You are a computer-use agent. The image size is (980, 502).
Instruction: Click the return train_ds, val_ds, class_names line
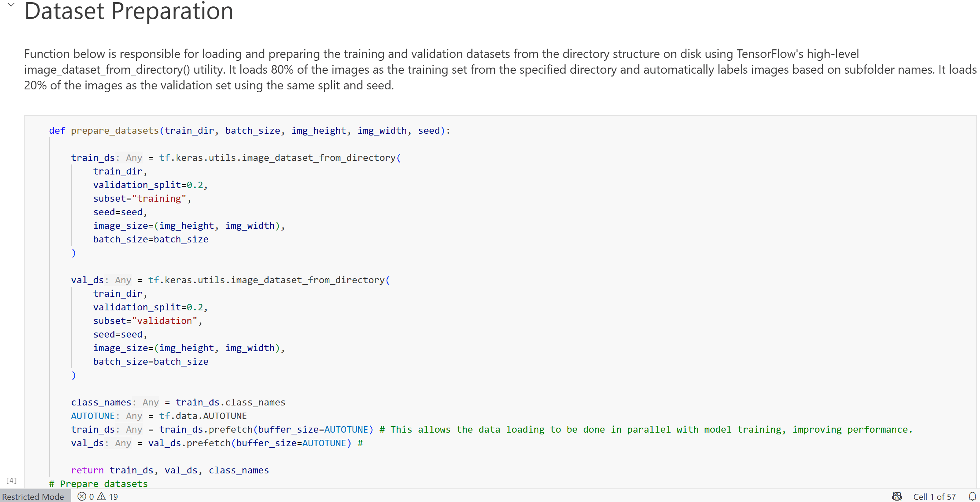click(170, 470)
